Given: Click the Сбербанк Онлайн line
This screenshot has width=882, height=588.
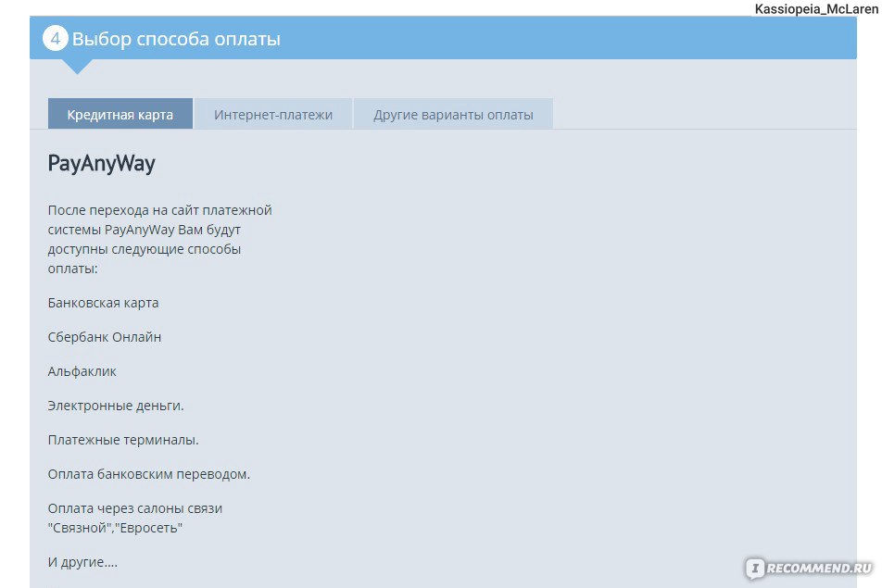Looking at the screenshot, I should pos(105,337).
